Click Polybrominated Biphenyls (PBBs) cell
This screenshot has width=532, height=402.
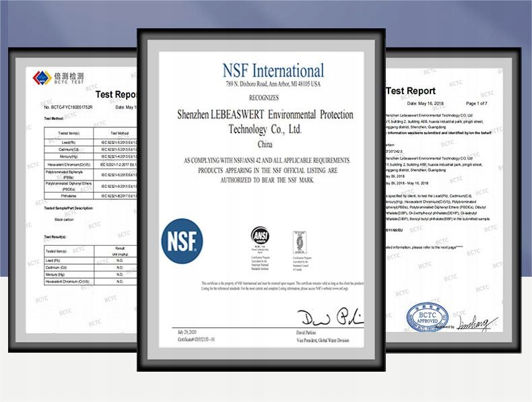click(x=69, y=174)
